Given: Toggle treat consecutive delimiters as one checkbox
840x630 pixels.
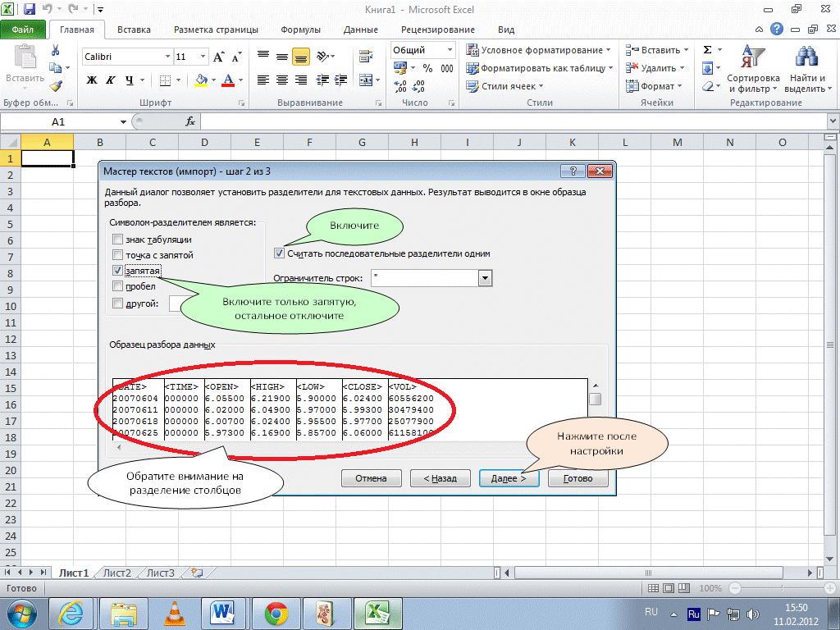Looking at the screenshot, I should (x=279, y=253).
